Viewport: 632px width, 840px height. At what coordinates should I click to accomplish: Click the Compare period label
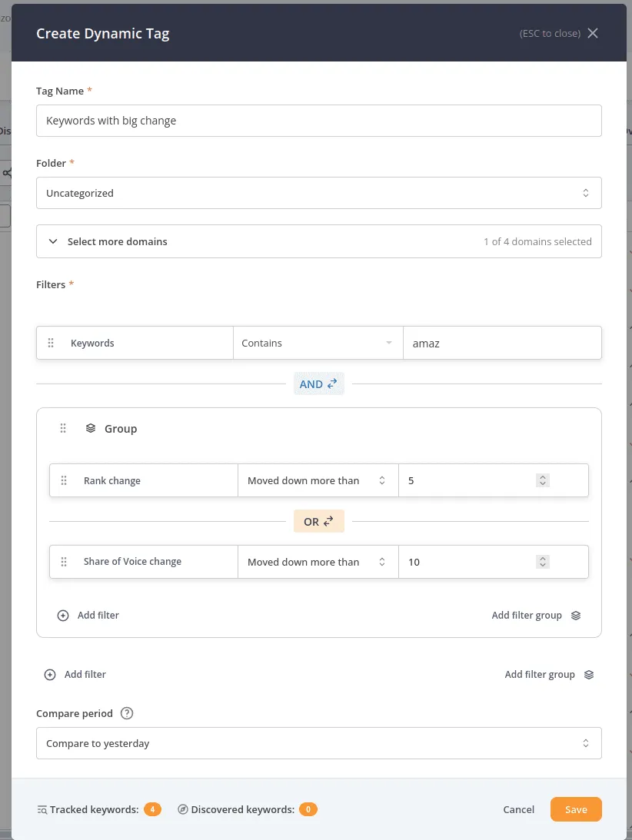coord(75,713)
